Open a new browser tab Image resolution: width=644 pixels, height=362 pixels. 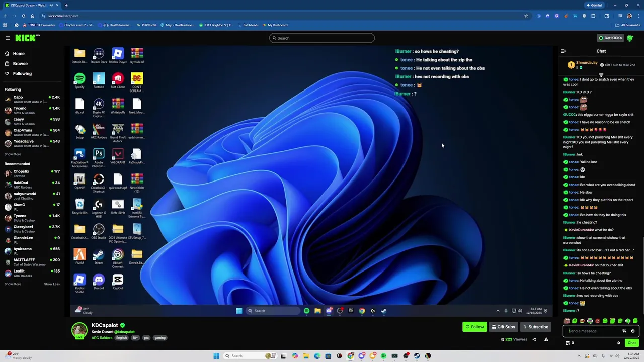66,5
